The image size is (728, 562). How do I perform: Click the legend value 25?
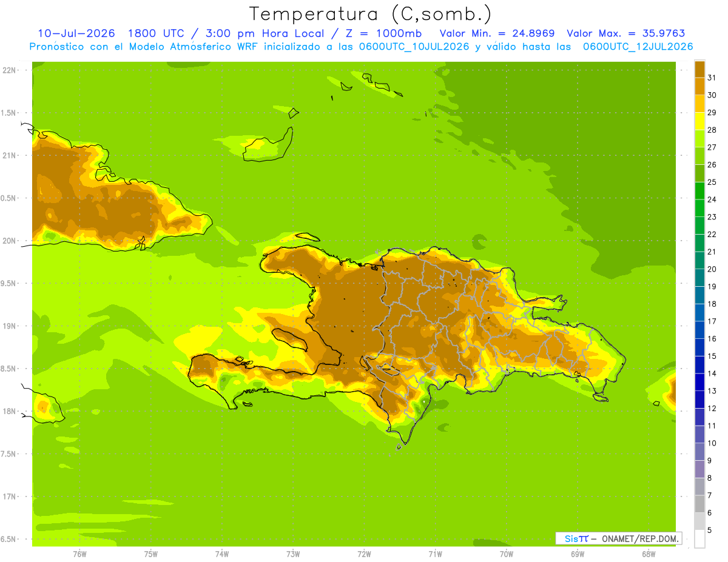pos(712,182)
